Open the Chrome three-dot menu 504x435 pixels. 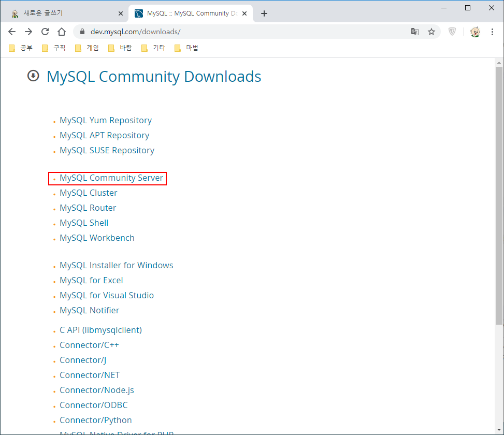tap(492, 32)
